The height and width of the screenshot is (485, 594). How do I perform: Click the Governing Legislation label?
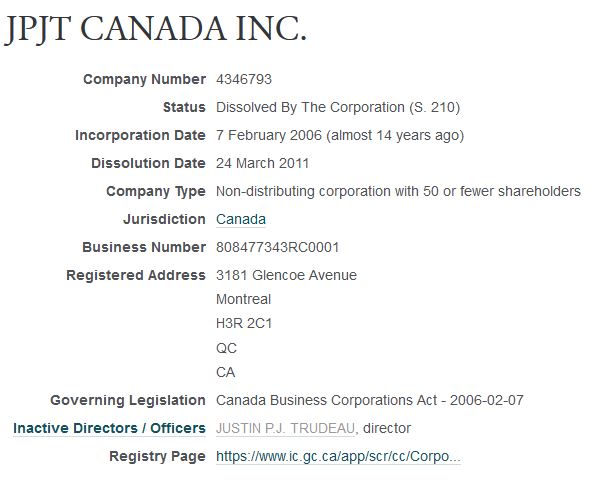tap(128, 400)
